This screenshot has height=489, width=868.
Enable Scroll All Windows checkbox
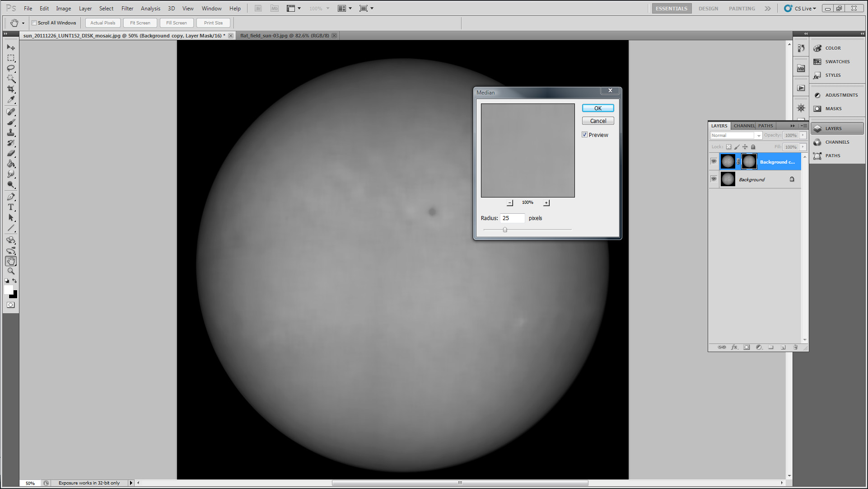click(34, 23)
